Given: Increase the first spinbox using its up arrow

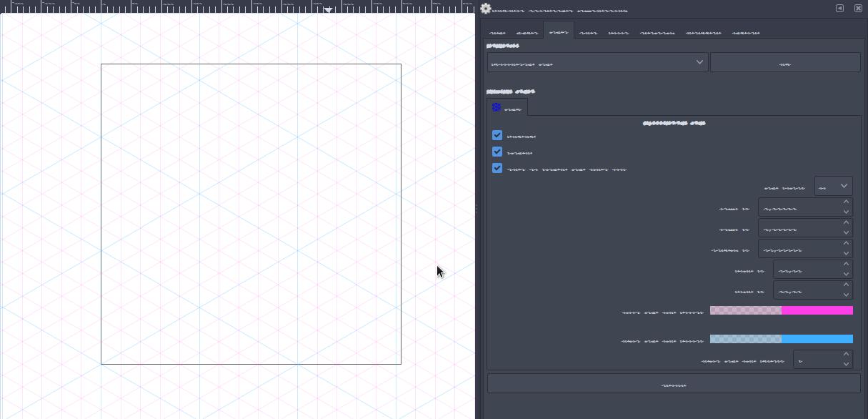Looking at the screenshot, I should pos(845,203).
